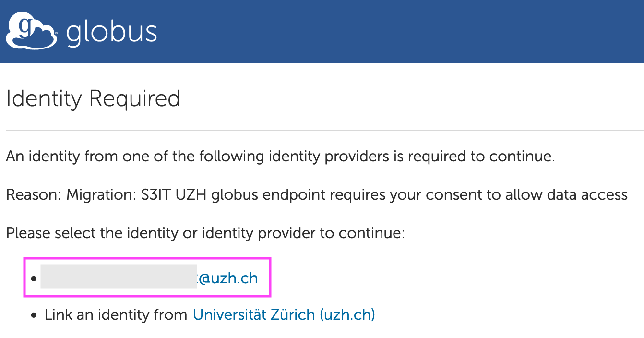Screen dimensions: 644x338
Task: Click the globus wordmark in the header
Action: (111, 33)
